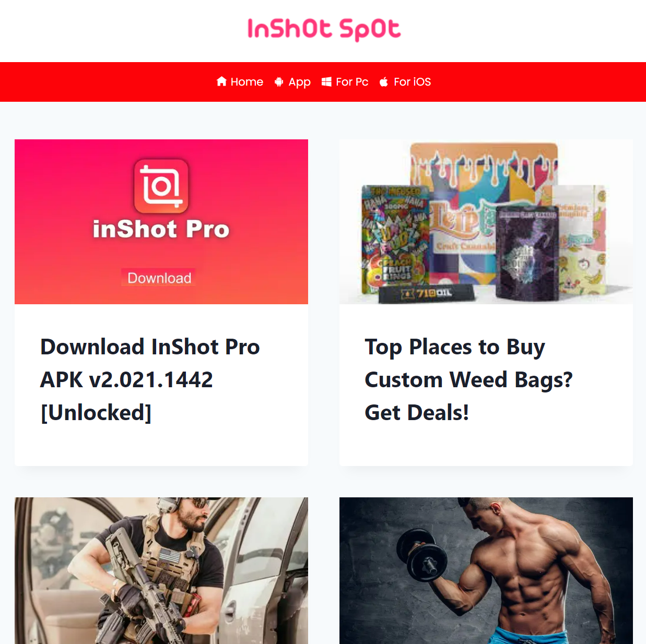The width and height of the screenshot is (646, 644).
Task: Open the bodybuilder with dumbbell thumbnail
Action: 486,570
